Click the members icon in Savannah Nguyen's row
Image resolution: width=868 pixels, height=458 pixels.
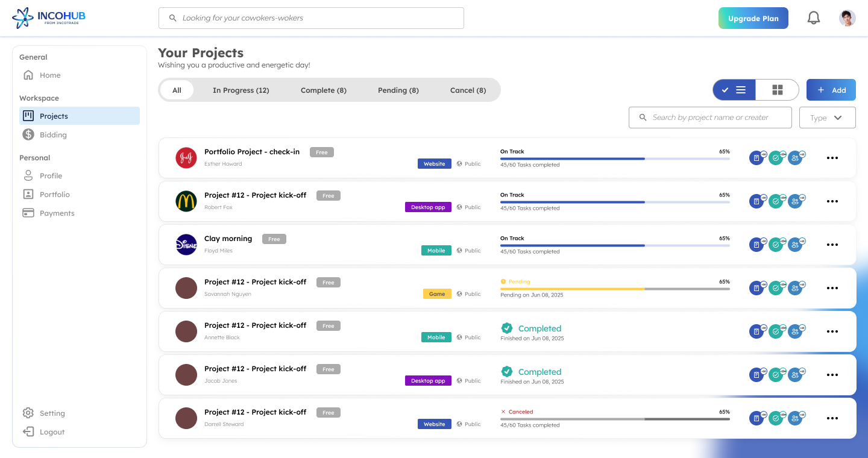coord(795,288)
